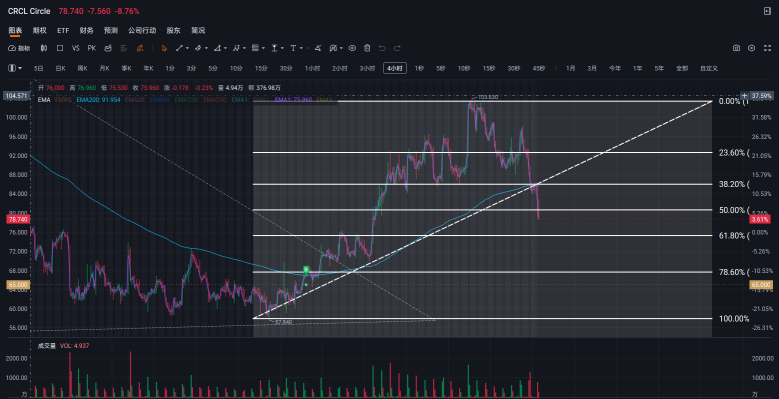
Task: Toggle drawings visibility eye icon
Action: click(352, 48)
